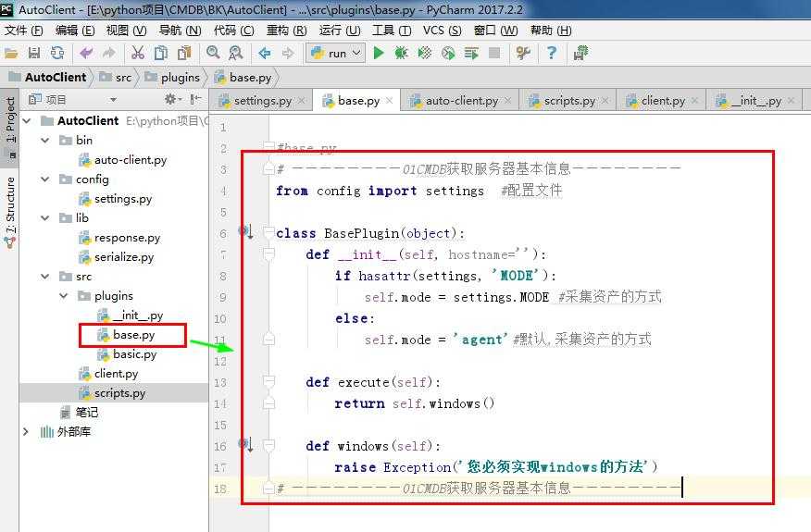Click the Open folder toolbar icon
This screenshot has height=532, width=811.
11,53
